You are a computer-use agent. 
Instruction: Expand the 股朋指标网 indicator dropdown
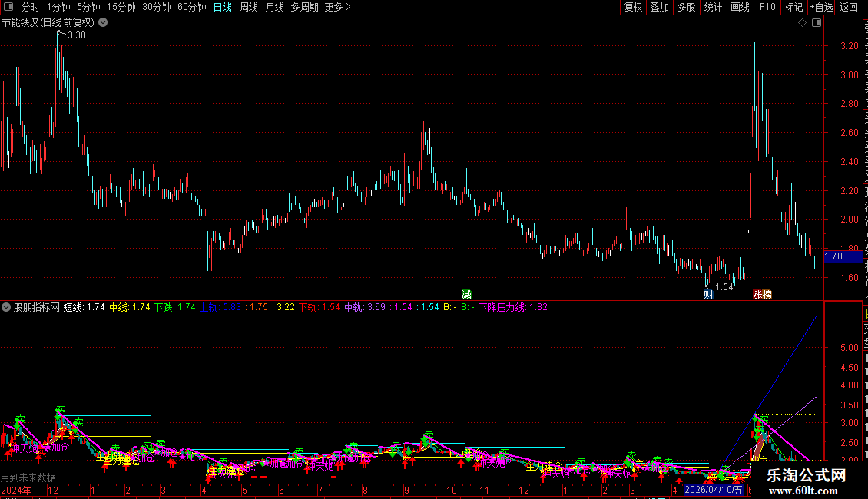(x=6, y=307)
